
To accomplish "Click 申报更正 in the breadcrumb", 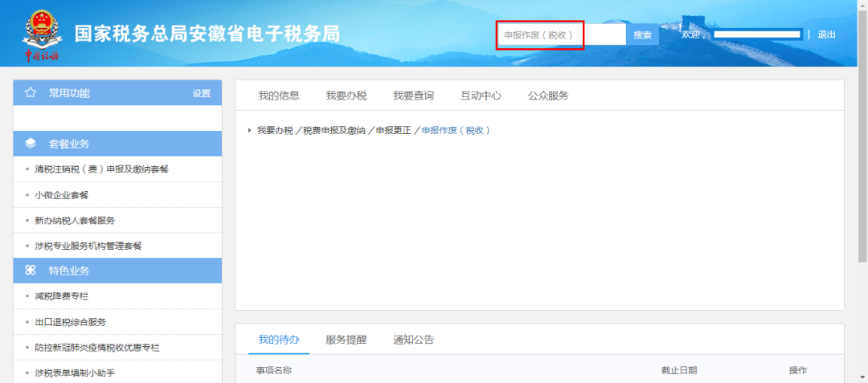I will pos(394,130).
